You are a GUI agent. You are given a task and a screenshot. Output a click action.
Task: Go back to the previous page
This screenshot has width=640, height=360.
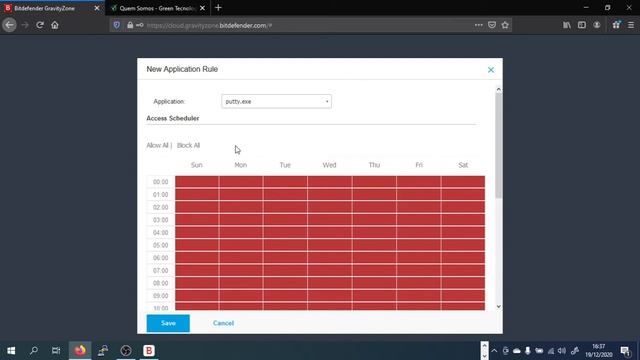(x=9, y=25)
